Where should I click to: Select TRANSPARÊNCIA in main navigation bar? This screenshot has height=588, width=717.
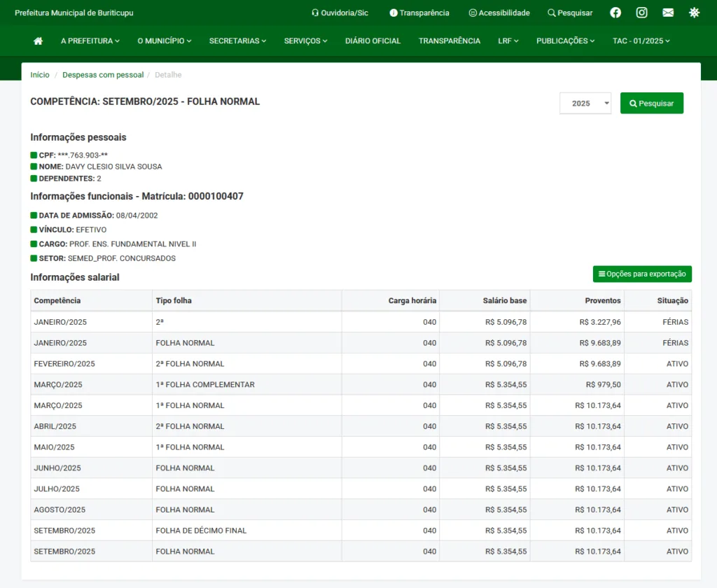coord(450,41)
